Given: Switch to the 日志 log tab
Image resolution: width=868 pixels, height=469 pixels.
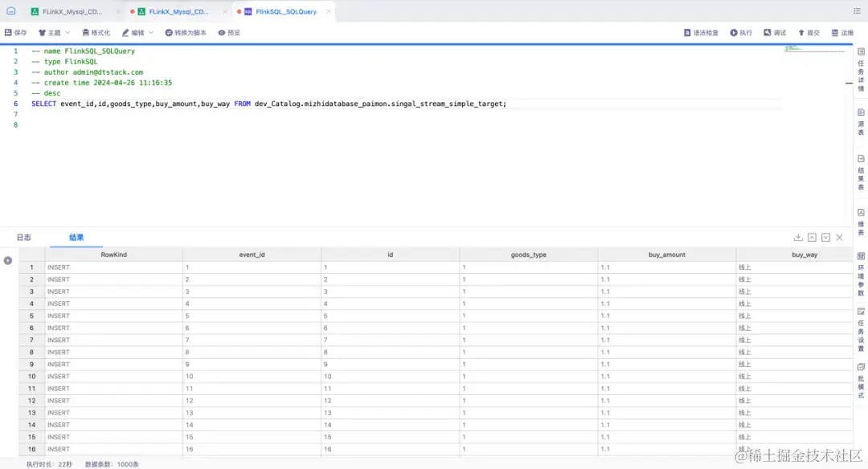Looking at the screenshot, I should (24, 237).
